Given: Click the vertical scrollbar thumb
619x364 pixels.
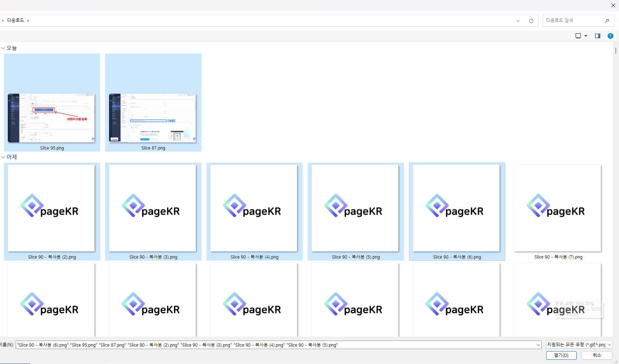Looking at the screenshot, I should point(616,50).
